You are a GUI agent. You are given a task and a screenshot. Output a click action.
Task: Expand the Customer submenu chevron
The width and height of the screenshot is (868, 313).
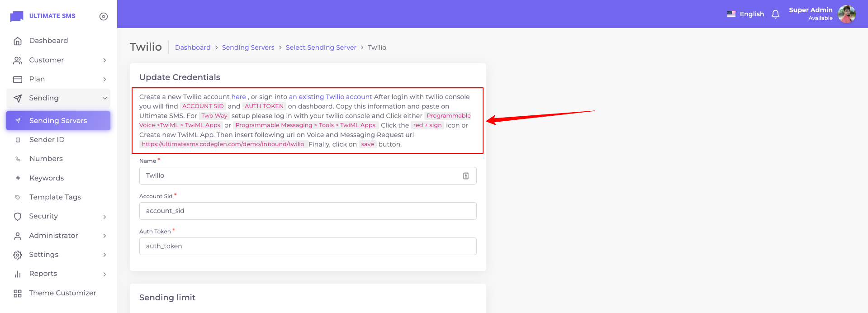[104, 60]
